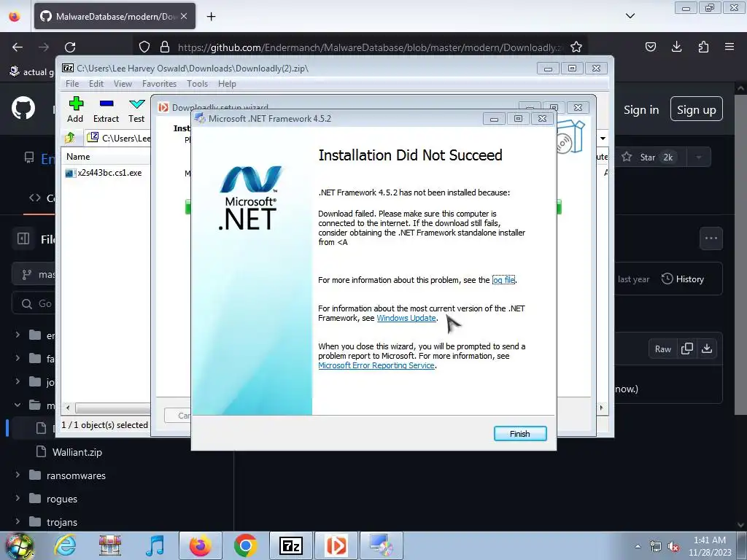
Task: Open Internet Explorer from the taskbar
Action: point(65,545)
